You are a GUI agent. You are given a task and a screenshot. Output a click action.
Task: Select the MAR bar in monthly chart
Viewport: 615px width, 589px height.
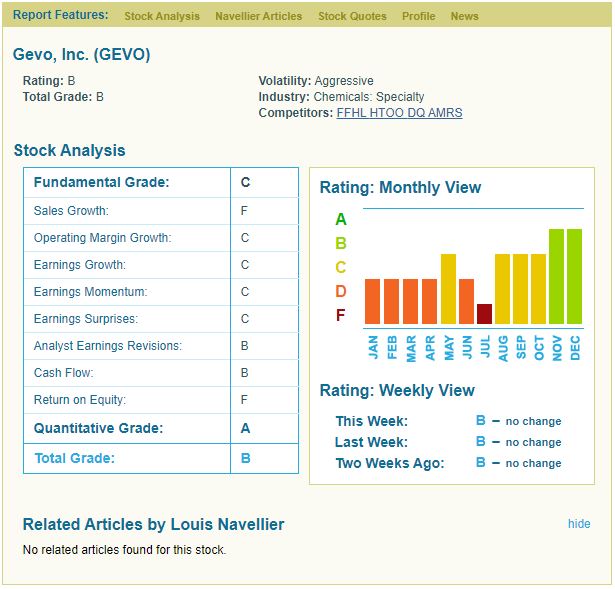410,302
